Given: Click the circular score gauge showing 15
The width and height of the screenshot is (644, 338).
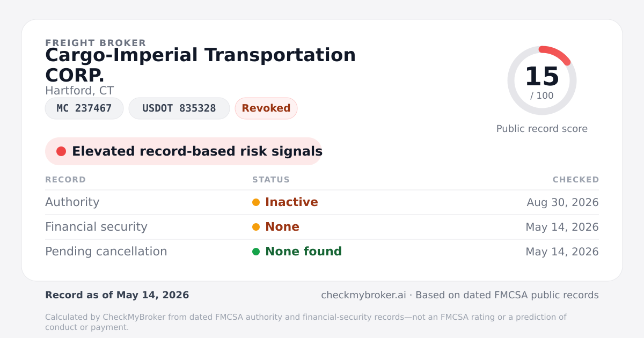Looking at the screenshot, I should pos(542,80).
